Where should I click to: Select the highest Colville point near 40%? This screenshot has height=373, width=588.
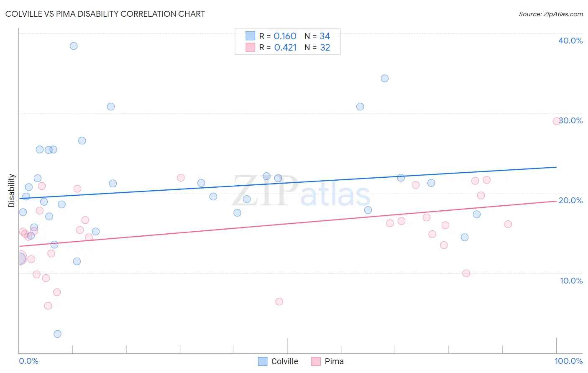(x=74, y=46)
